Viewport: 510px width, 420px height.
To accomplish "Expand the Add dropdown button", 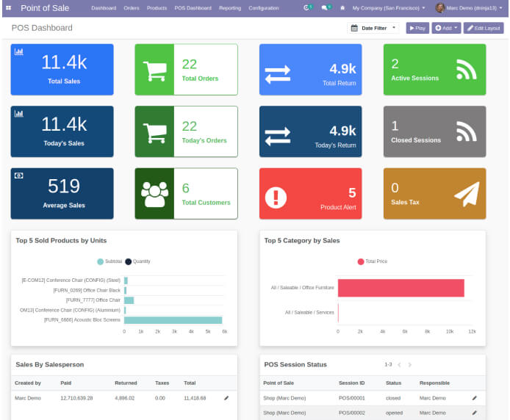I will click(446, 28).
